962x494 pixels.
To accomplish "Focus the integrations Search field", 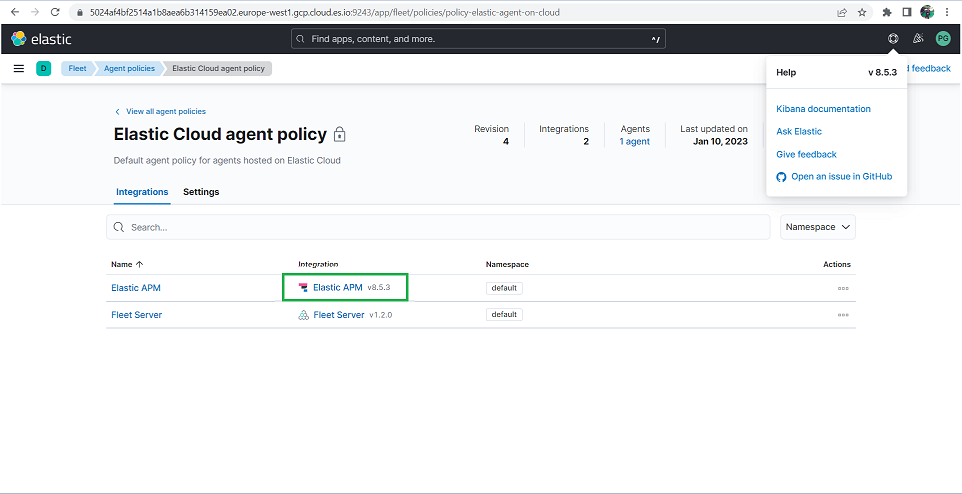I will [438, 227].
